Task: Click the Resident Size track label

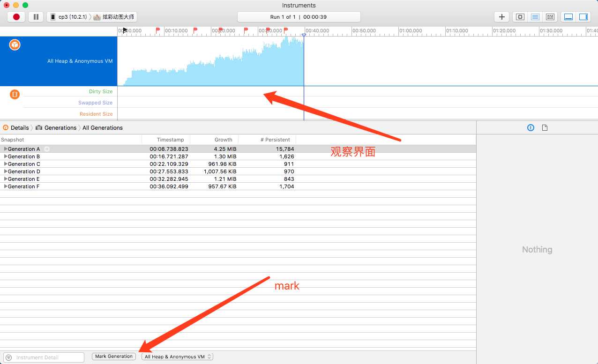Action: [96, 114]
